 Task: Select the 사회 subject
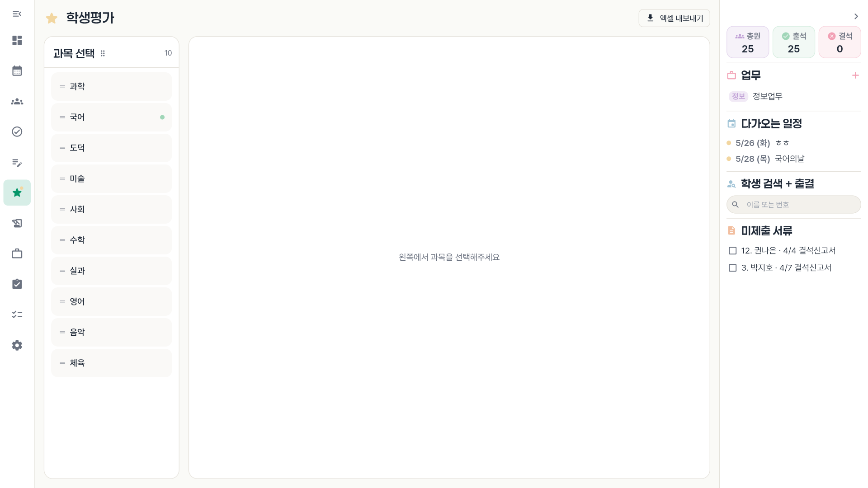point(111,209)
